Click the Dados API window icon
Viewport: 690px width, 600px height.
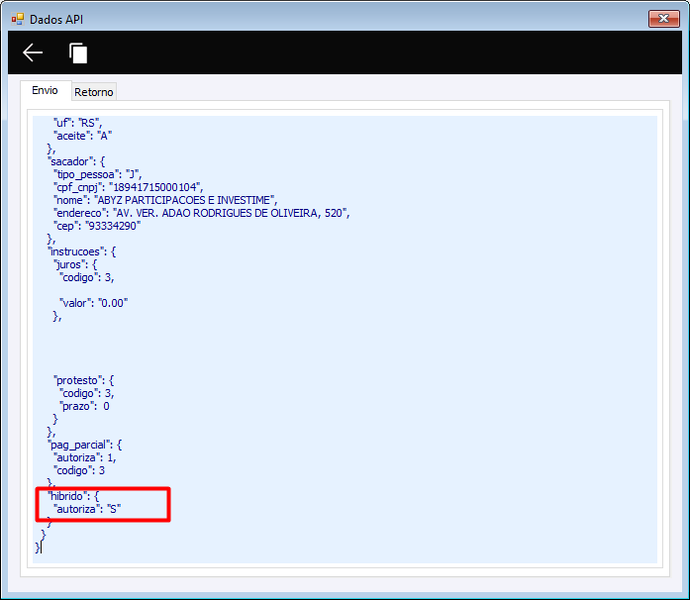tap(18, 19)
